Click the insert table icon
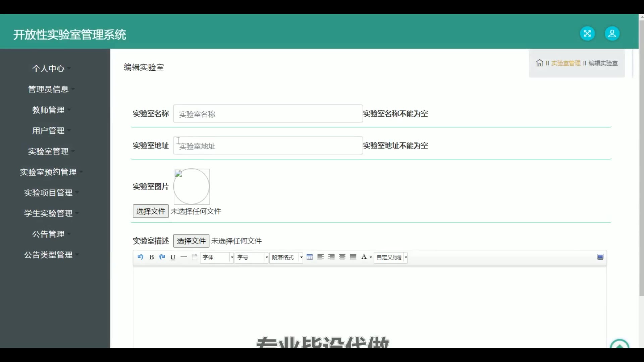644x362 pixels. [x=310, y=257]
